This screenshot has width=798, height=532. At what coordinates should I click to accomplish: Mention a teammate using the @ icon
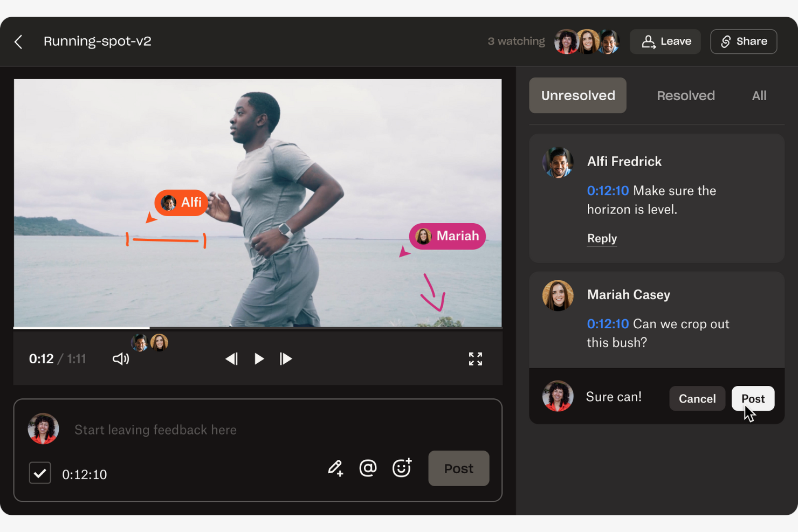[368, 468]
